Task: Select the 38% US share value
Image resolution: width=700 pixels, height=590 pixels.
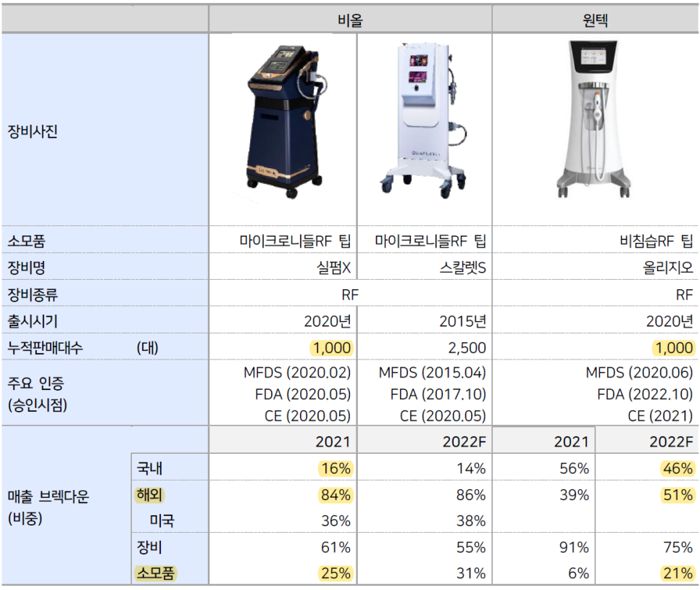Action: pos(471,520)
